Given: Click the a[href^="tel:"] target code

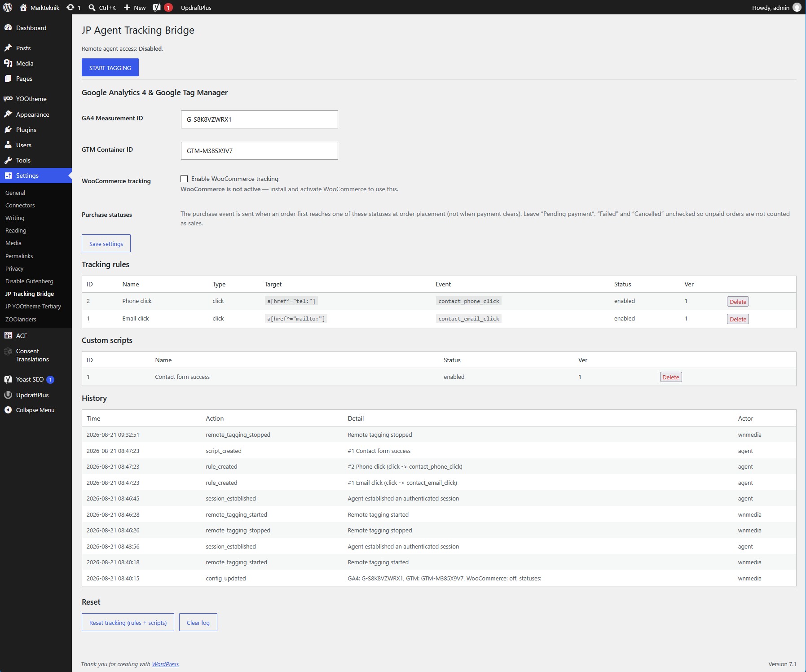Looking at the screenshot, I should [x=291, y=301].
